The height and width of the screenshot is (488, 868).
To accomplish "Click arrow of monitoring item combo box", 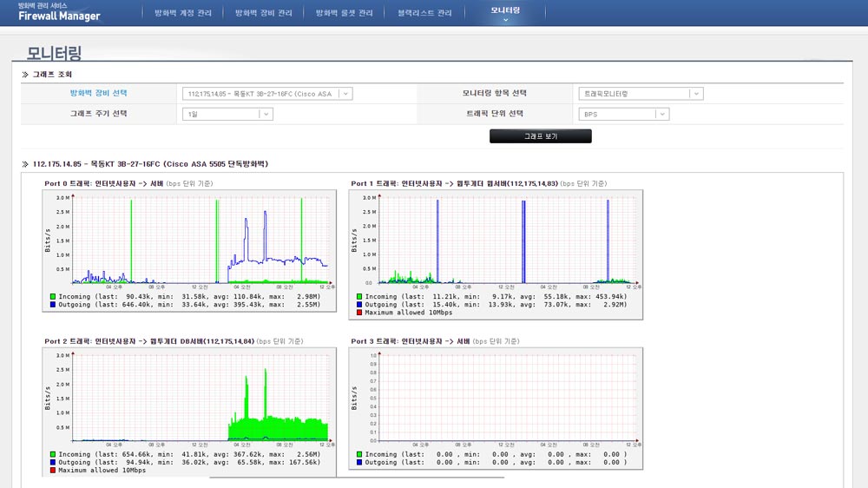I will [696, 94].
